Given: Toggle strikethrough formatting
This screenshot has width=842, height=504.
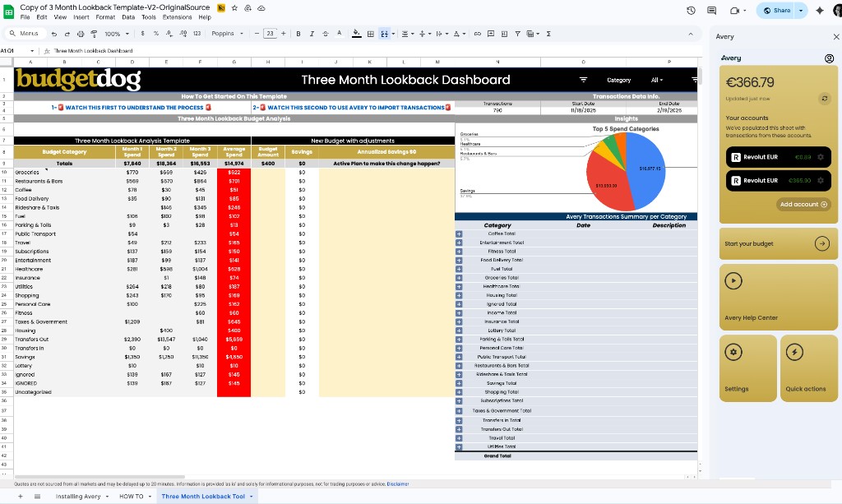Looking at the screenshot, I should 326,34.
